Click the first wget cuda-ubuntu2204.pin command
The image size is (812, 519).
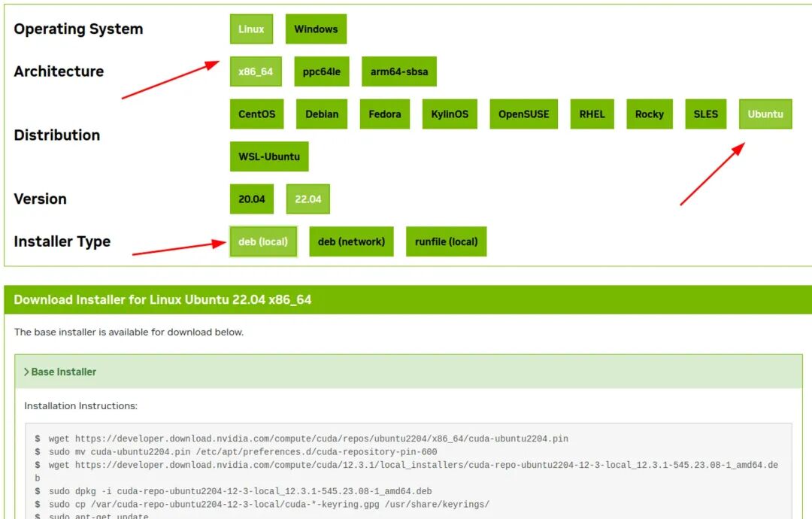pos(309,439)
